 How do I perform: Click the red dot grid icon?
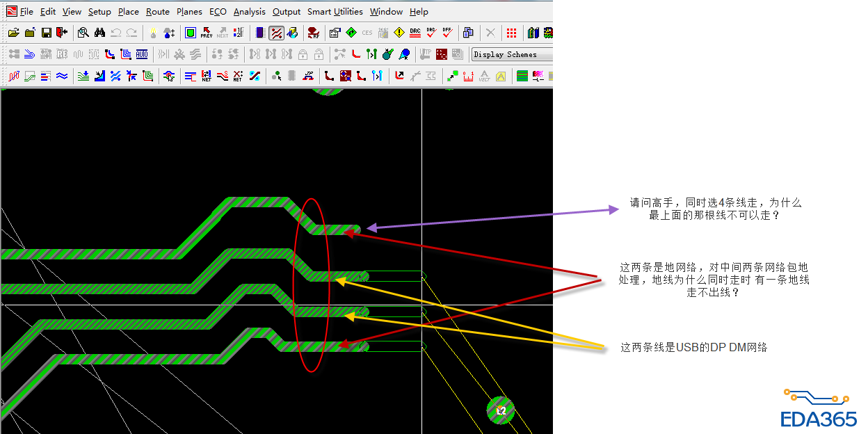tap(511, 33)
